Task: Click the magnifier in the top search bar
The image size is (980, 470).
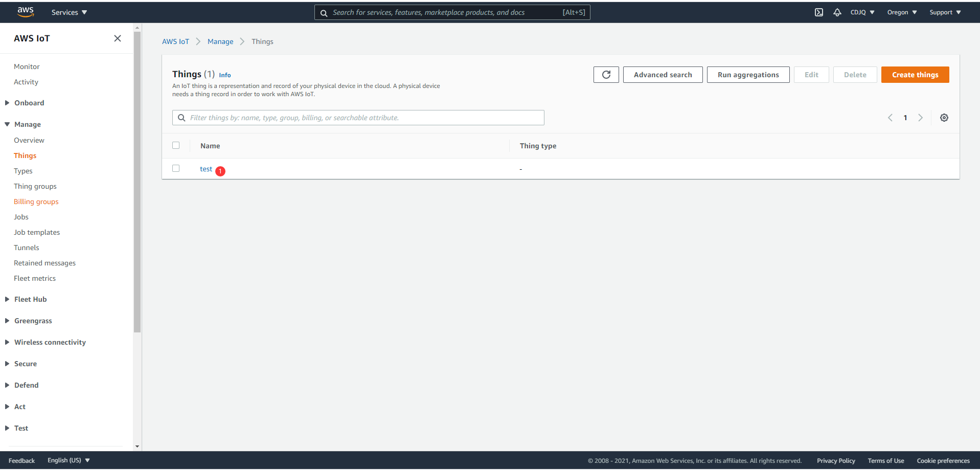Action: pyautogui.click(x=324, y=13)
